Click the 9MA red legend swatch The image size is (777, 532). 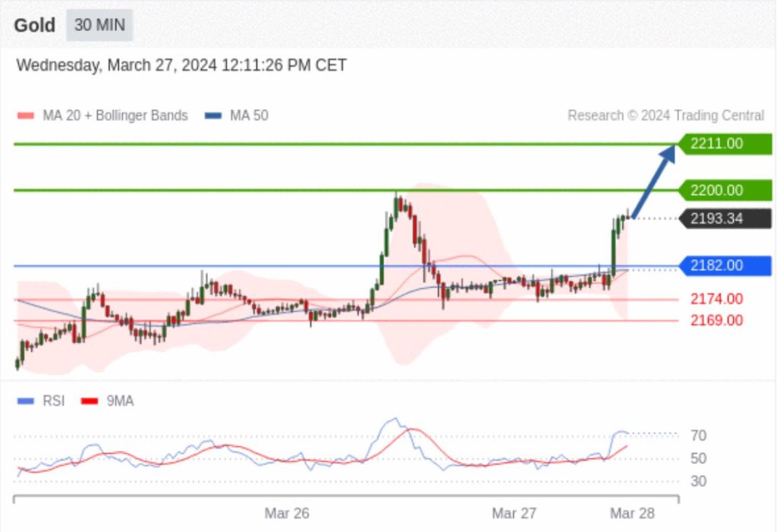coord(90,401)
